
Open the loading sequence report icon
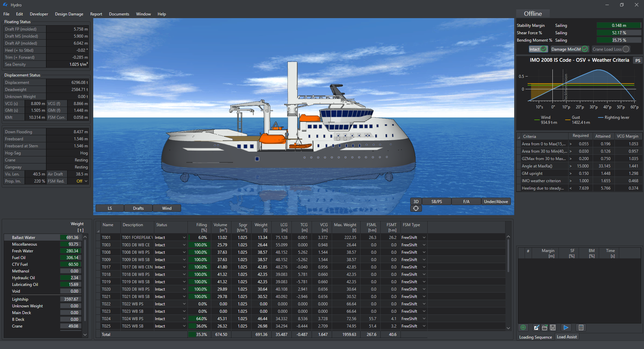coord(581,328)
